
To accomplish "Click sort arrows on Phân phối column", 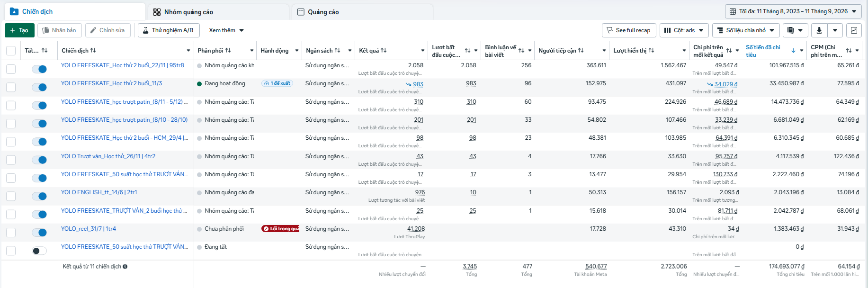I will click(x=228, y=50).
